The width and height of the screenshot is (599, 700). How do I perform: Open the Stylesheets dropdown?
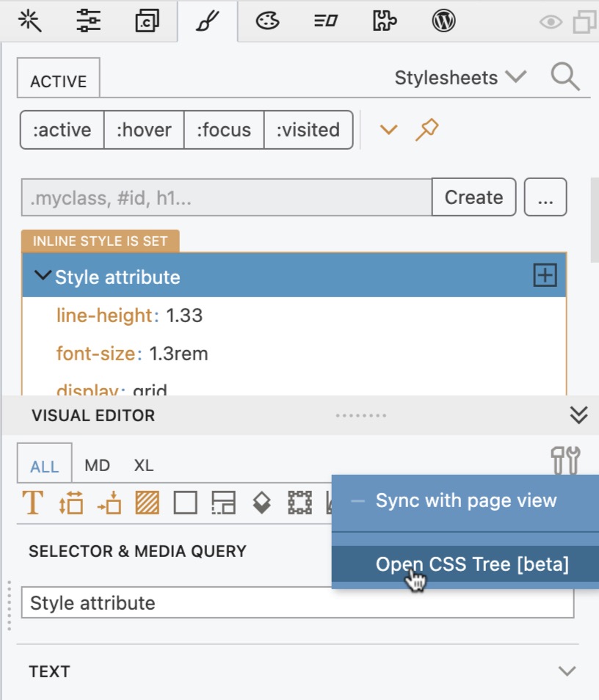(x=460, y=78)
